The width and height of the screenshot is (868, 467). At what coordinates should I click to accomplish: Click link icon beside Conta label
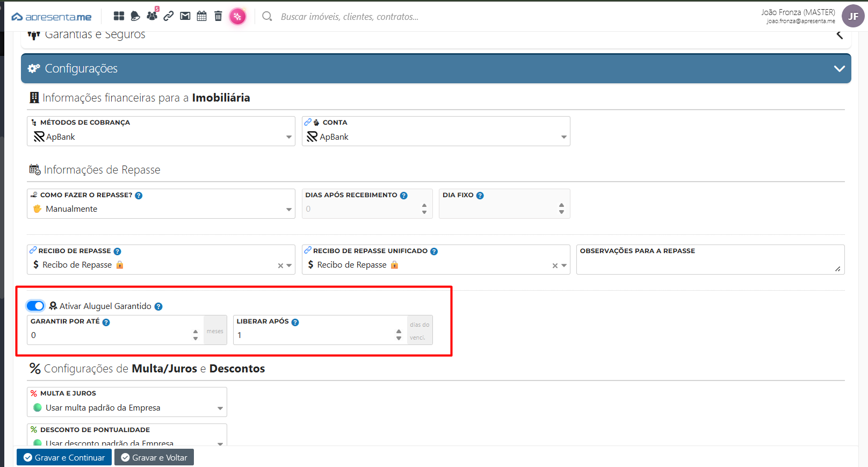click(308, 122)
